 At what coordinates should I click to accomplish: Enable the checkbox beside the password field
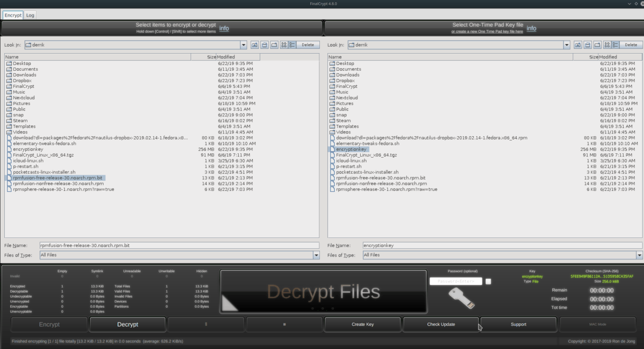(x=488, y=280)
